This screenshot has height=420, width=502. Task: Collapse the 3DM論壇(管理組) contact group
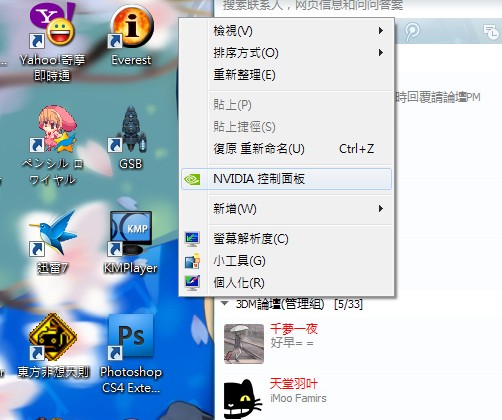point(224,303)
